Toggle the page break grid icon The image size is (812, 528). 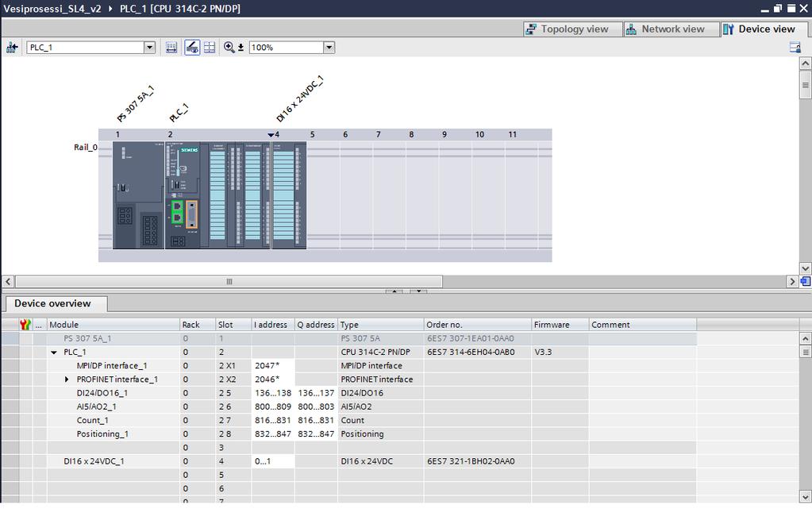[210, 48]
